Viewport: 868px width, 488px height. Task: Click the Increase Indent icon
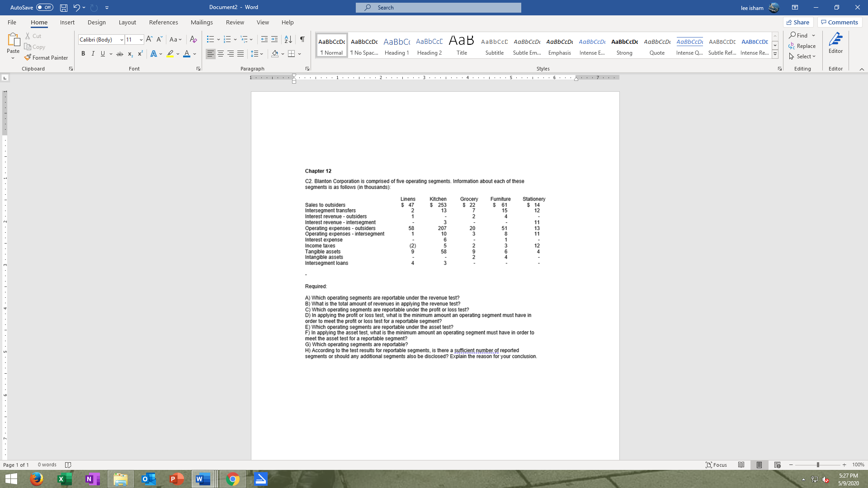tap(274, 39)
